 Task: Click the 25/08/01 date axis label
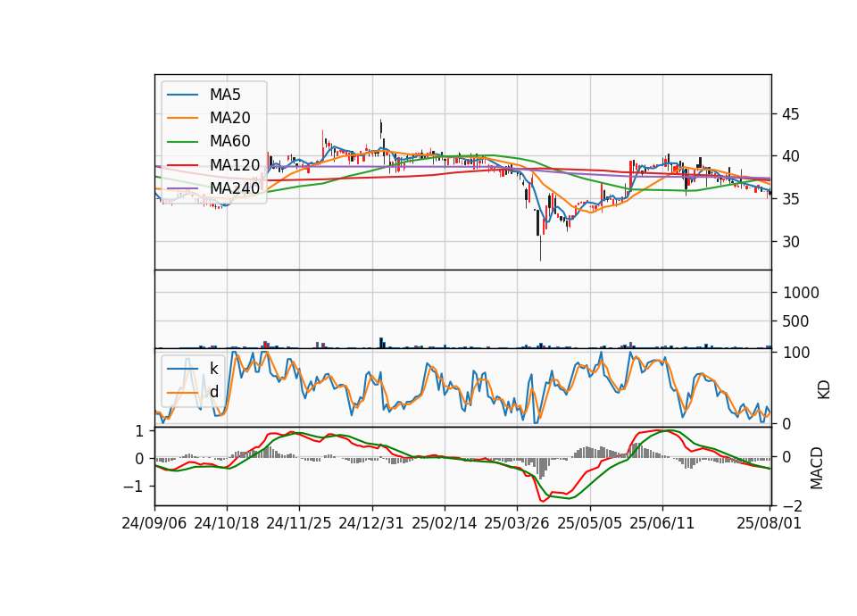[769, 523]
